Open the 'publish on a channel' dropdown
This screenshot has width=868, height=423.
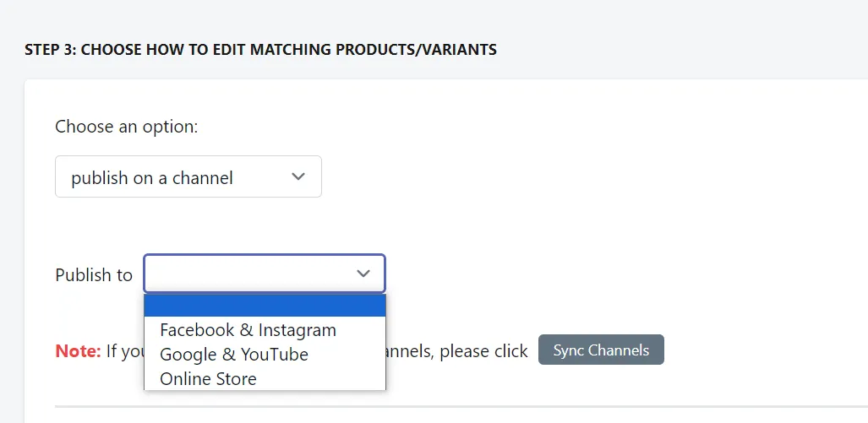(188, 176)
